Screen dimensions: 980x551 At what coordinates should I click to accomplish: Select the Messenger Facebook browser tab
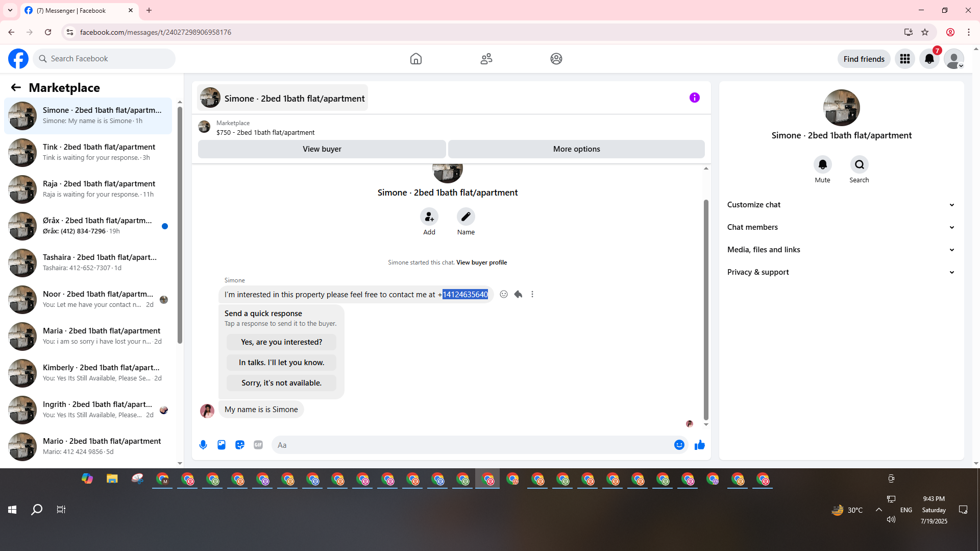tap(79, 10)
